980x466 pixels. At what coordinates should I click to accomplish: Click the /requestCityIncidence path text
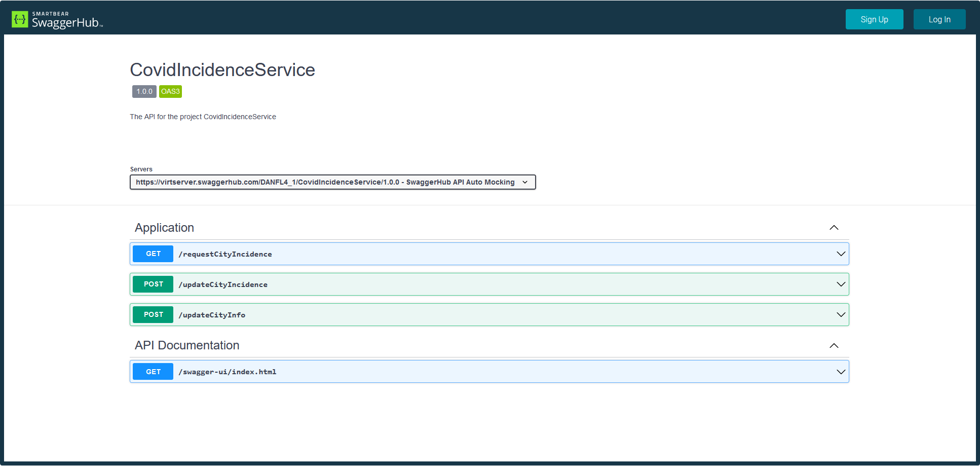coord(225,254)
